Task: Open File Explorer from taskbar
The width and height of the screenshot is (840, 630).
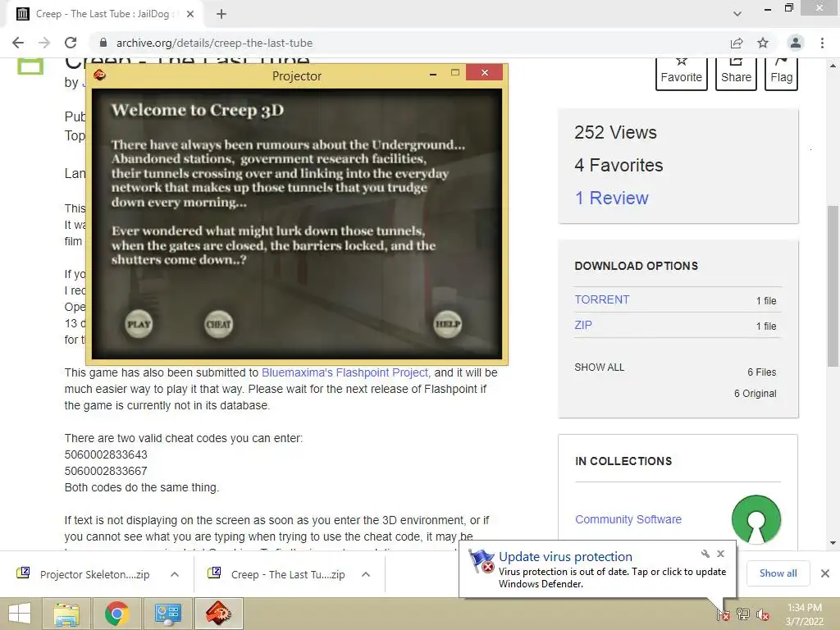Action: 66,614
